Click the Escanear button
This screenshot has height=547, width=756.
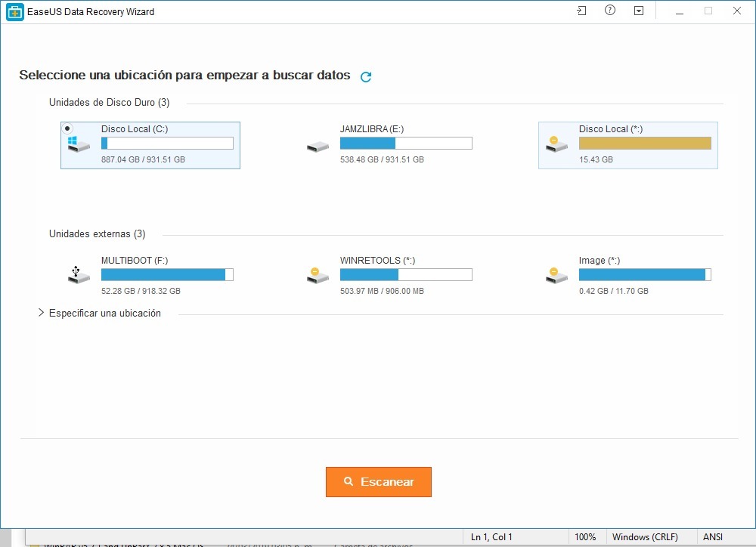(379, 481)
